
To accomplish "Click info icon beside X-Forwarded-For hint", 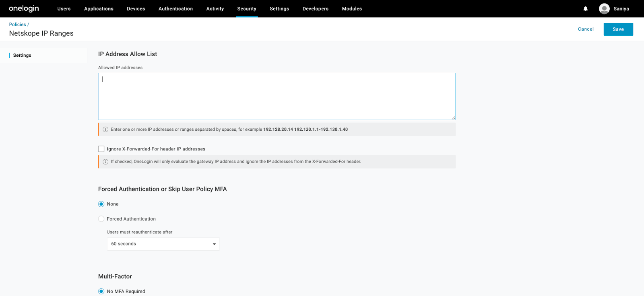I will [105, 162].
